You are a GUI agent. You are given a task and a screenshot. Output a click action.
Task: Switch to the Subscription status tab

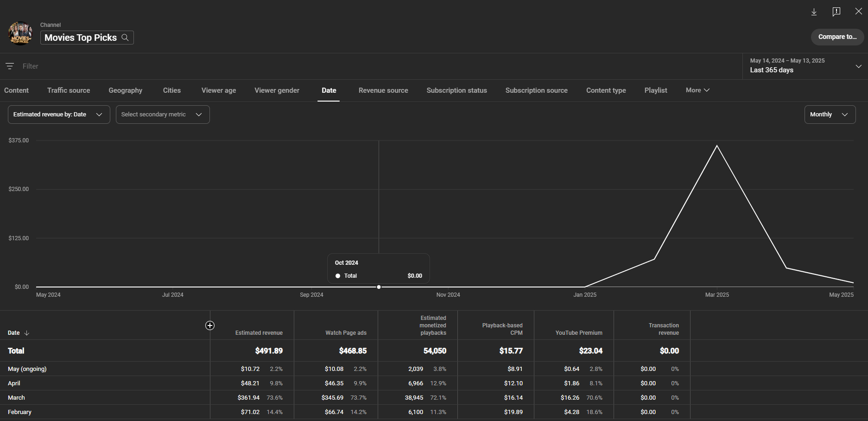click(457, 90)
